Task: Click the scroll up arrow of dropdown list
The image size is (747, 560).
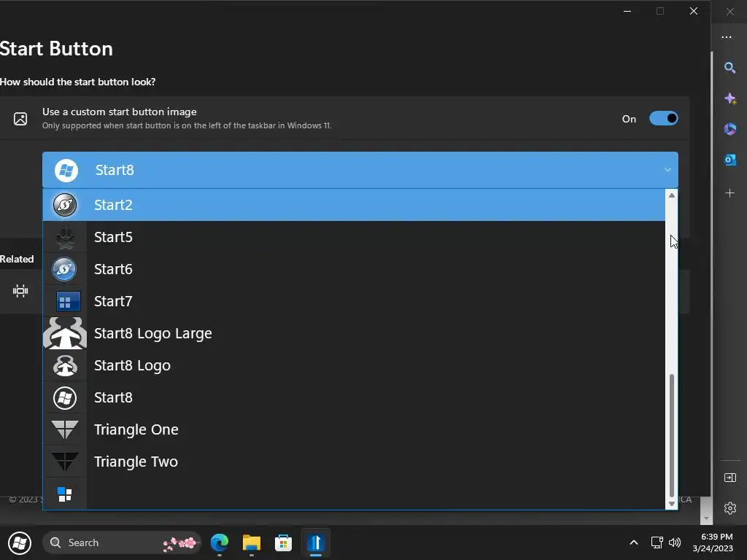Action: pos(672,195)
